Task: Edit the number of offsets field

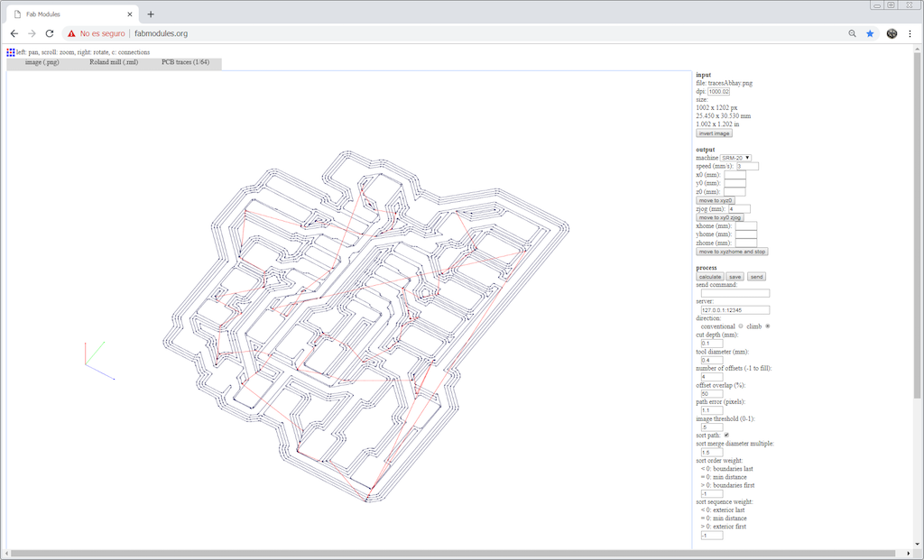Action: [x=712, y=377]
